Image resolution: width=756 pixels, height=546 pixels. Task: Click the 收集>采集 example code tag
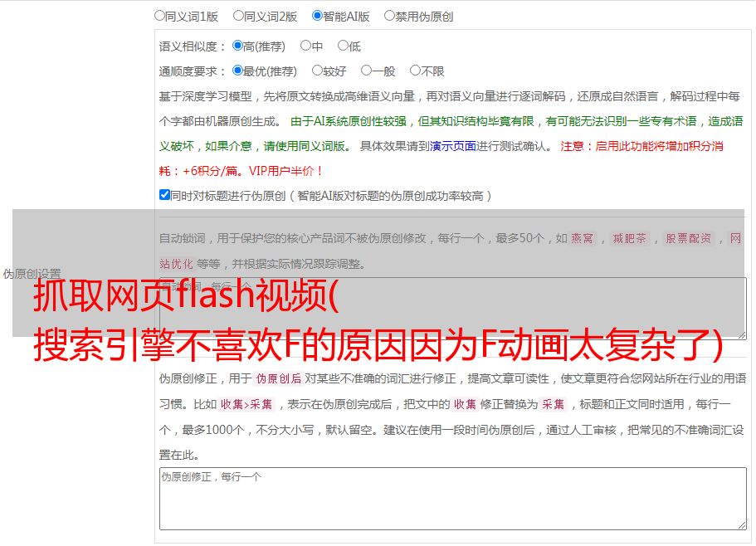click(x=246, y=404)
